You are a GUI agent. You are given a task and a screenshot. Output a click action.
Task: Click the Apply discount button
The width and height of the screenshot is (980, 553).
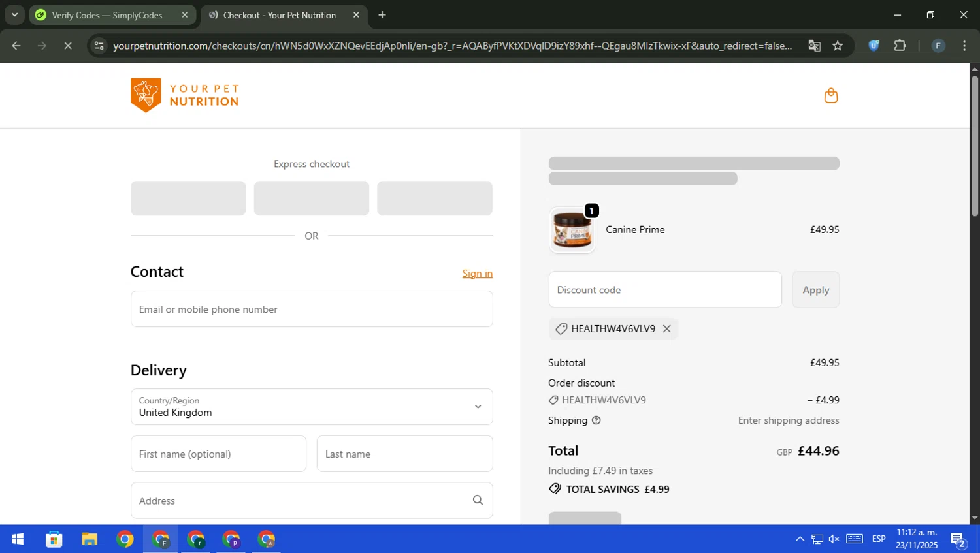pyautogui.click(x=815, y=290)
